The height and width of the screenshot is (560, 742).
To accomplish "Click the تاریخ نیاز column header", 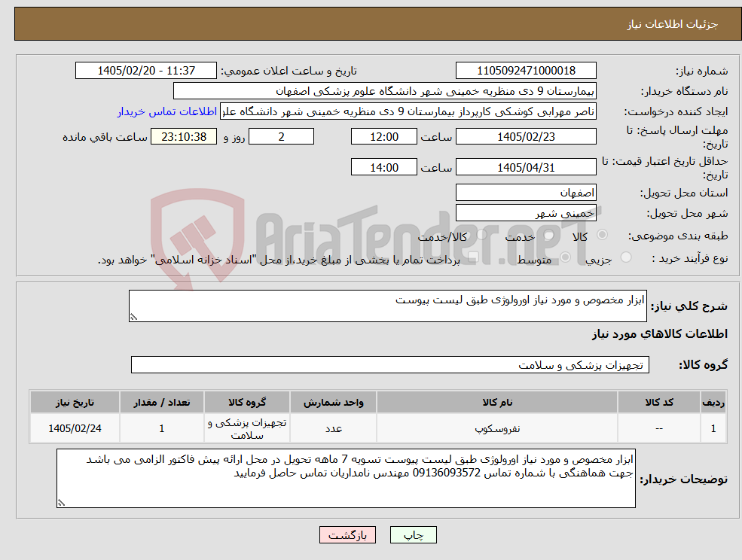I will tap(75, 402).
